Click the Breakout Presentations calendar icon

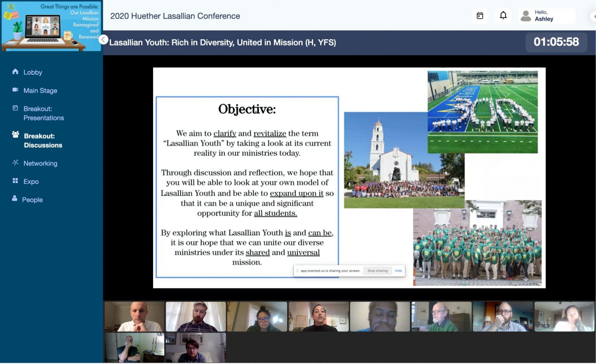tap(15, 108)
